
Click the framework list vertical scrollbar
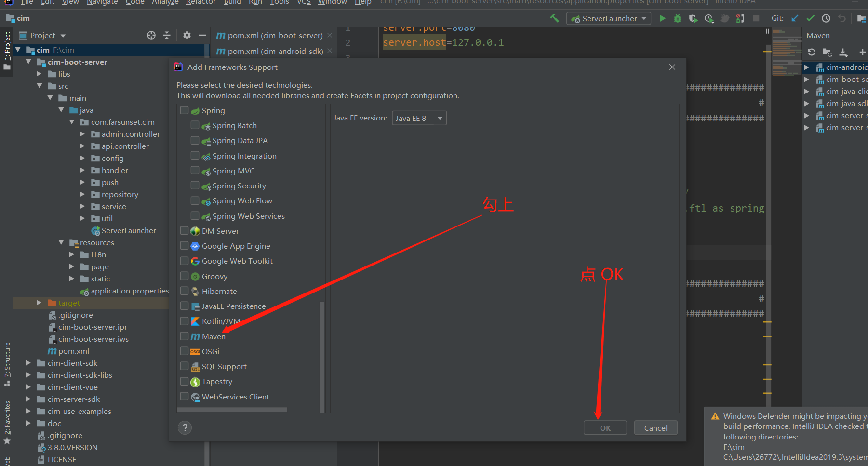point(322,357)
